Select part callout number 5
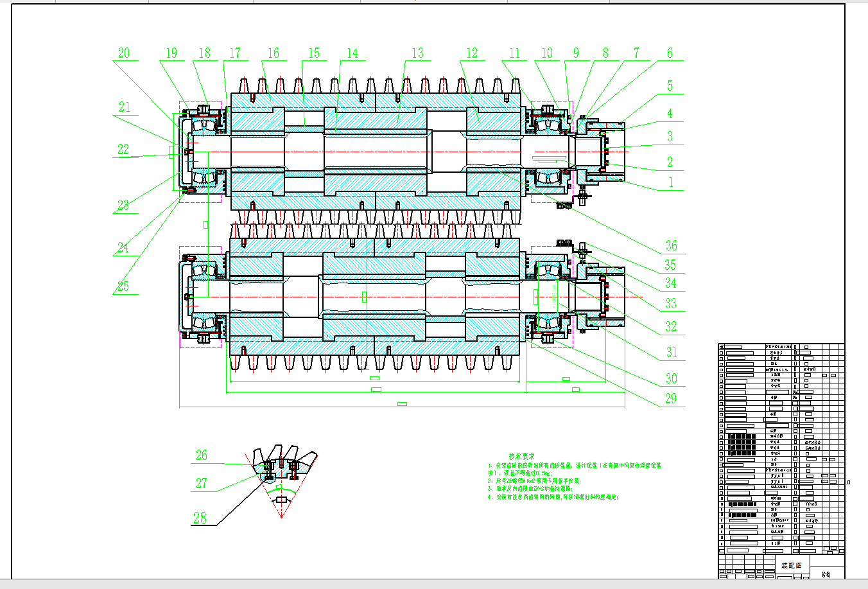The width and height of the screenshot is (868, 589). coord(670,85)
